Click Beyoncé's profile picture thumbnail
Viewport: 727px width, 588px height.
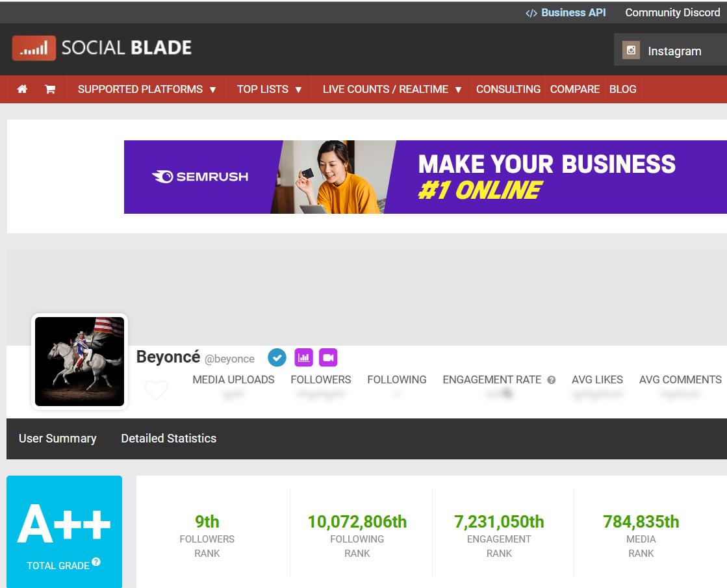[79, 362]
